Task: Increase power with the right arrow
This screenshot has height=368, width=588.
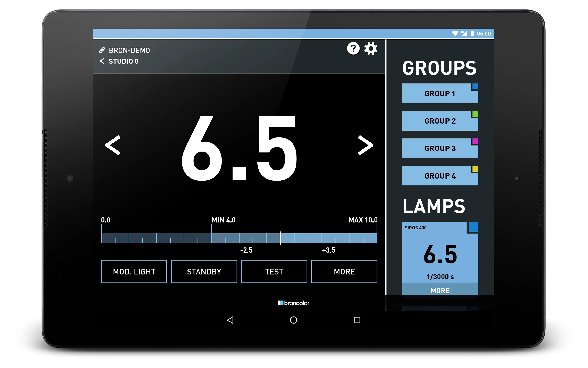Action: pos(365,145)
